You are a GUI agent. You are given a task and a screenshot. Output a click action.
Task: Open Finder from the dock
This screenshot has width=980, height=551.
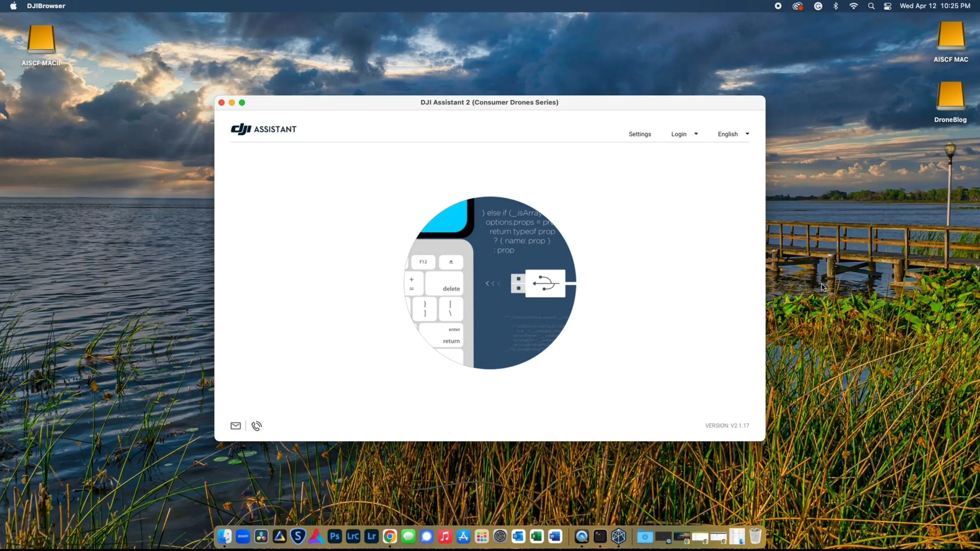(224, 536)
